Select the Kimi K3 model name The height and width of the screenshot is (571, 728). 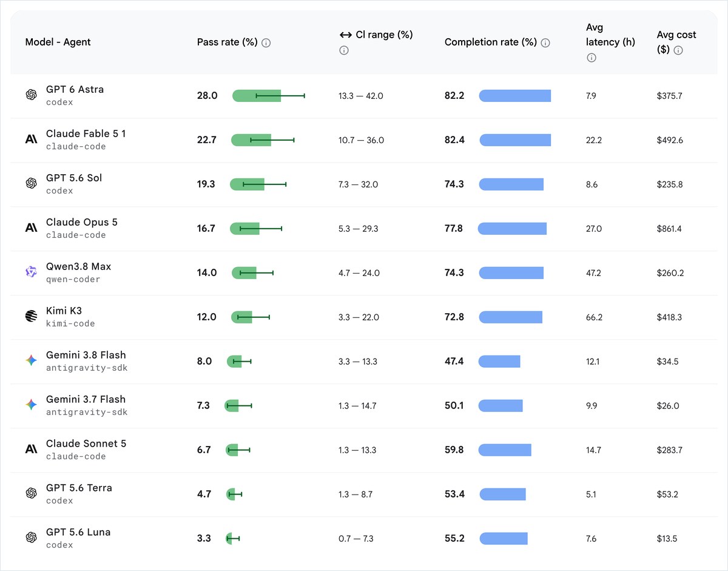point(64,311)
